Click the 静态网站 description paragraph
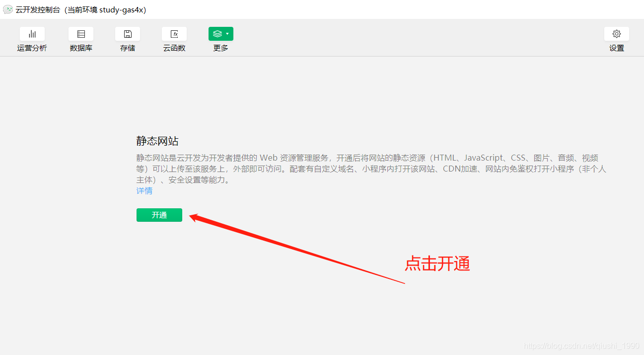The width and height of the screenshot is (644, 355). (x=371, y=169)
